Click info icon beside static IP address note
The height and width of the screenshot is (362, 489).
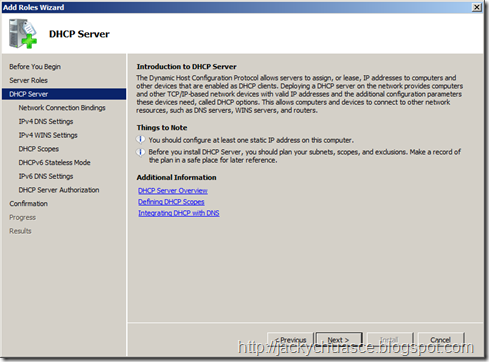click(x=140, y=139)
